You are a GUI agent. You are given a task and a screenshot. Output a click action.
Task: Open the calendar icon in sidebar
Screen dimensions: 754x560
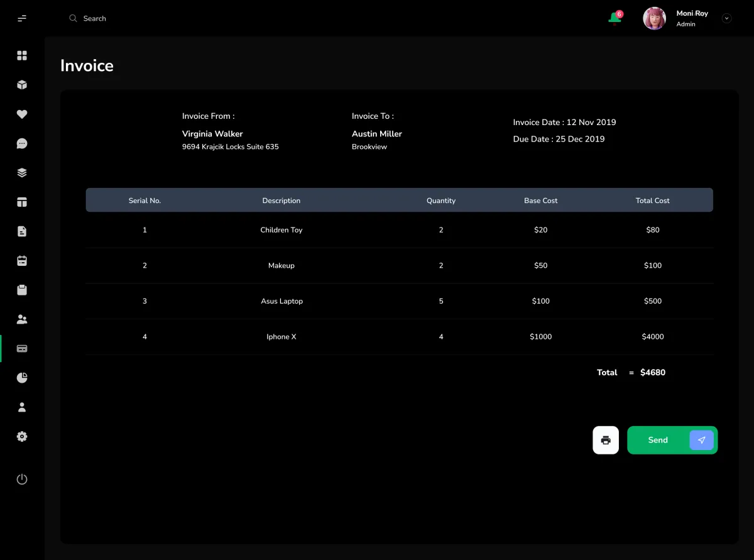coord(22,260)
